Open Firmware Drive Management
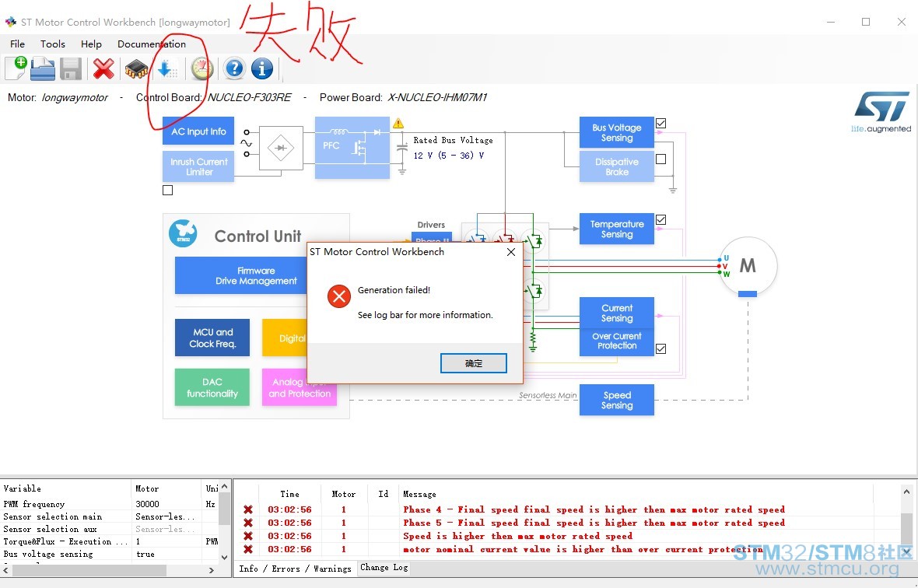The image size is (918, 588). pos(241,275)
